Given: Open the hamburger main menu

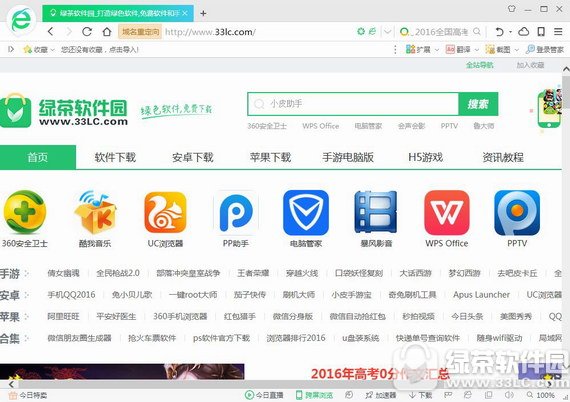Looking at the screenshot, I should pos(558,32).
